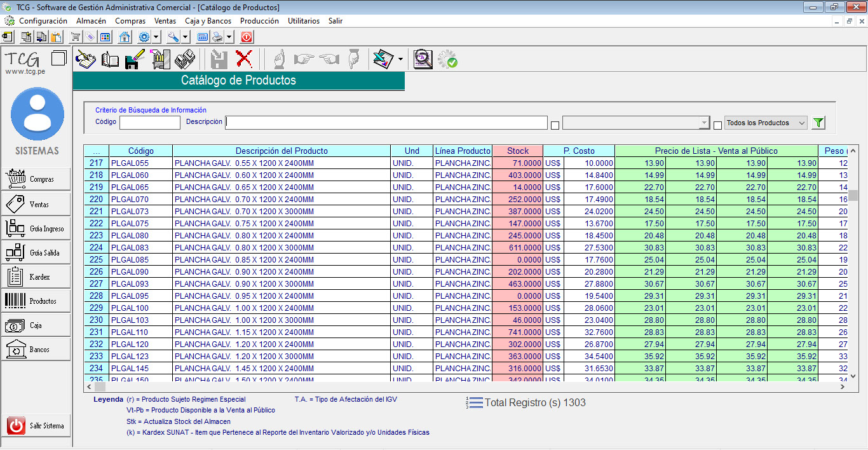Click the Kardex sidebar button
The image size is (868, 450).
(36, 277)
